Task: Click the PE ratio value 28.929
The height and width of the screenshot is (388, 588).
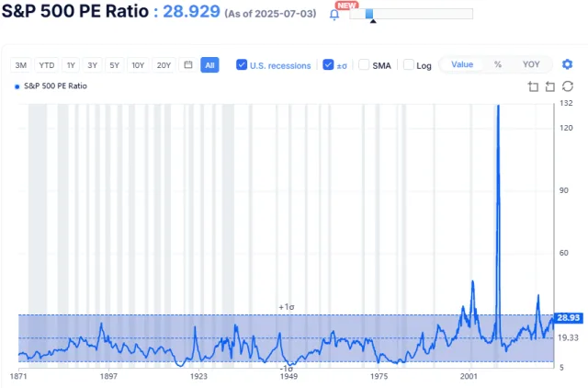Action: [x=191, y=11]
